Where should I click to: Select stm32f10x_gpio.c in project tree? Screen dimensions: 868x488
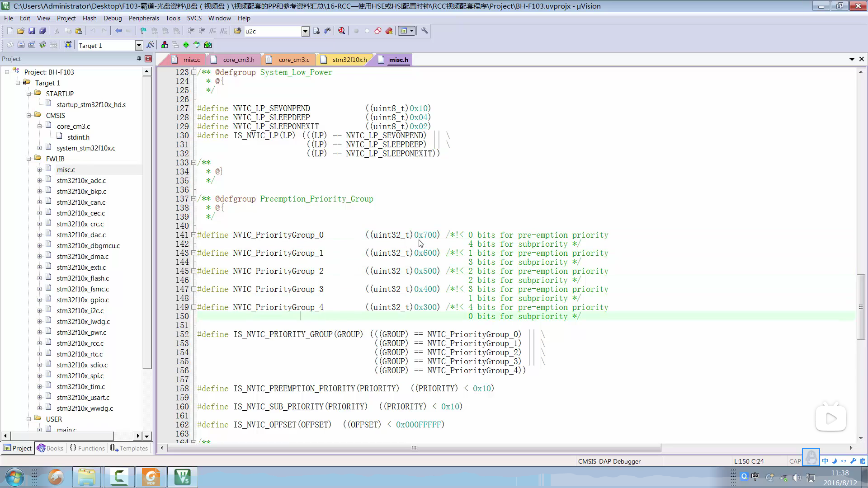[x=83, y=300]
